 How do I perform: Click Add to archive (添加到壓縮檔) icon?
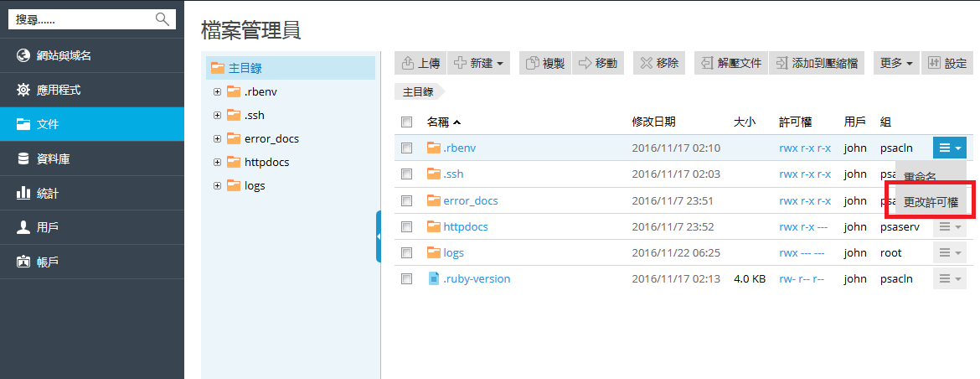[781, 63]
